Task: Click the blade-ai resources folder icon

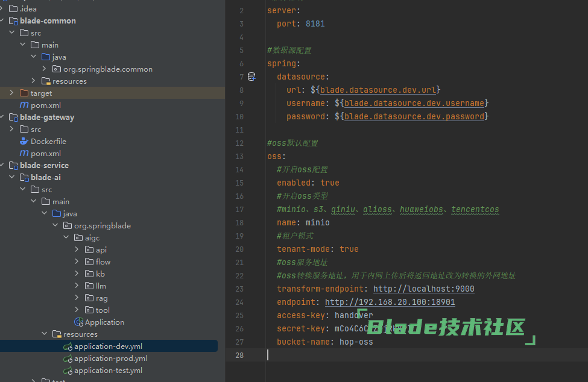Action: [57, 334]
